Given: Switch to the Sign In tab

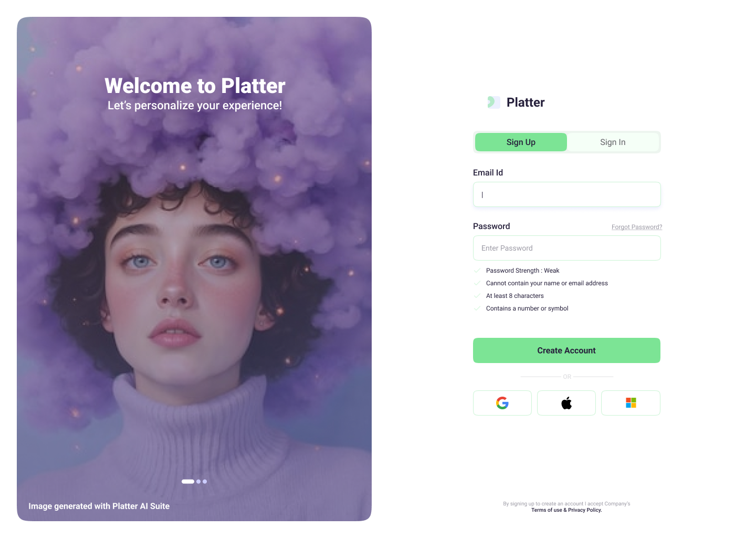Looking at the screenshot, I should [x=613, y=142].
